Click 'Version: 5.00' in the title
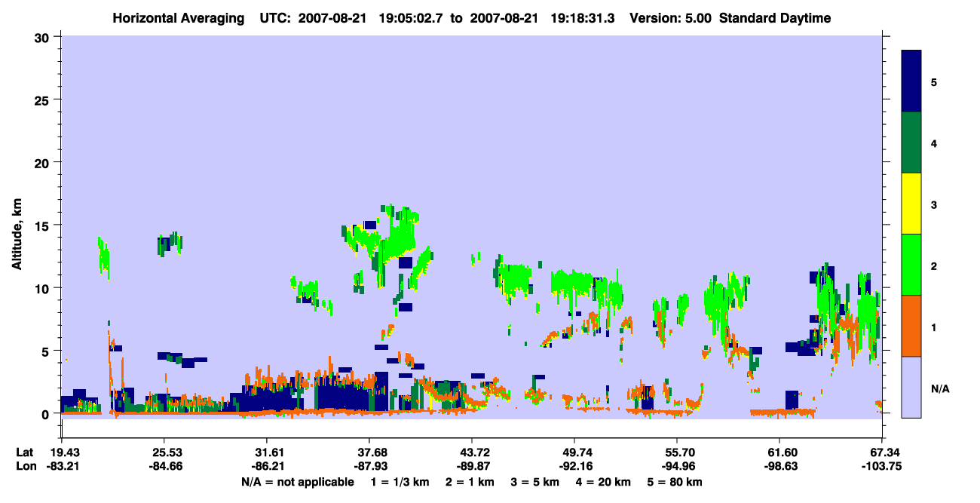980x503 pixels. click(x=671, y=18)
